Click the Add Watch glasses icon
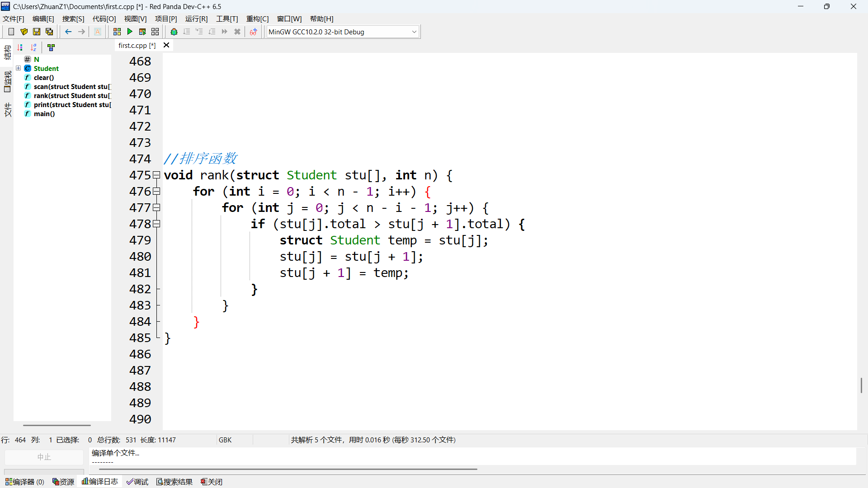Viewport: 868px width, 488px height. 253,32
